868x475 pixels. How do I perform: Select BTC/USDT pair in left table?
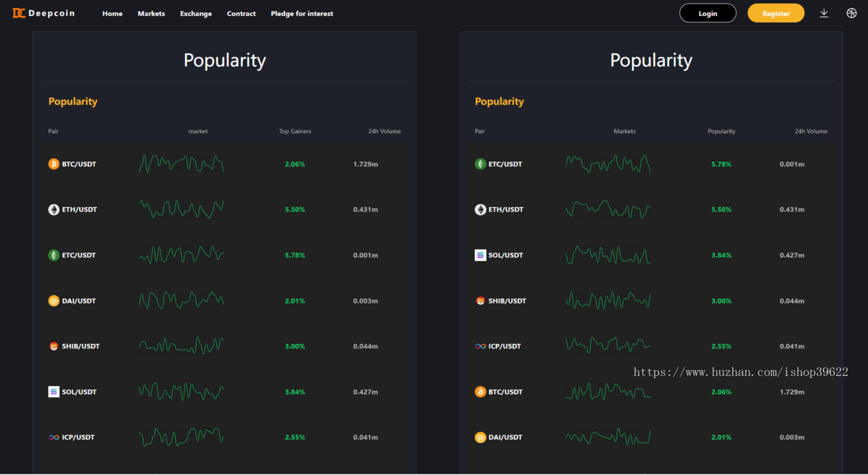pyautogui.click(x=79, y=164)
